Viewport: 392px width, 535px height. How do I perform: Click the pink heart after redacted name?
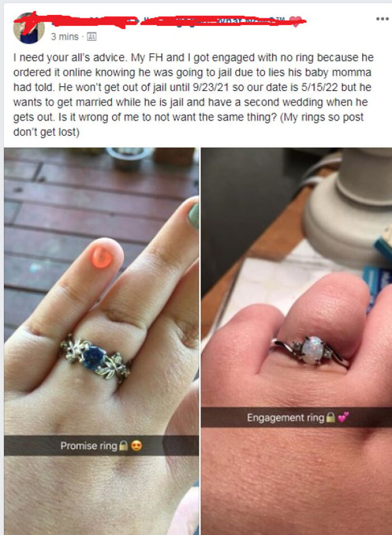[x=296, y=21]
